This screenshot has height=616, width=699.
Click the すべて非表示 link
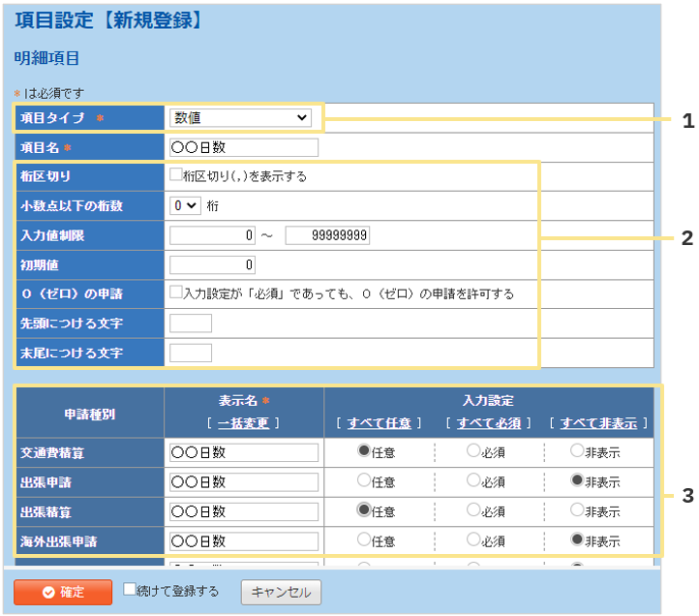click(598, 423)
